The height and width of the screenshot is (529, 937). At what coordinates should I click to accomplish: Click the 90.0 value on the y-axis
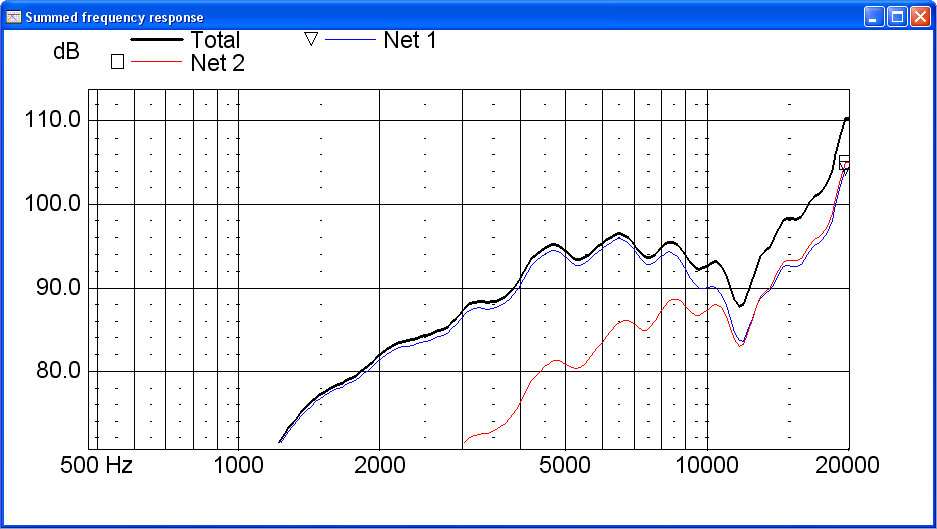59,288
